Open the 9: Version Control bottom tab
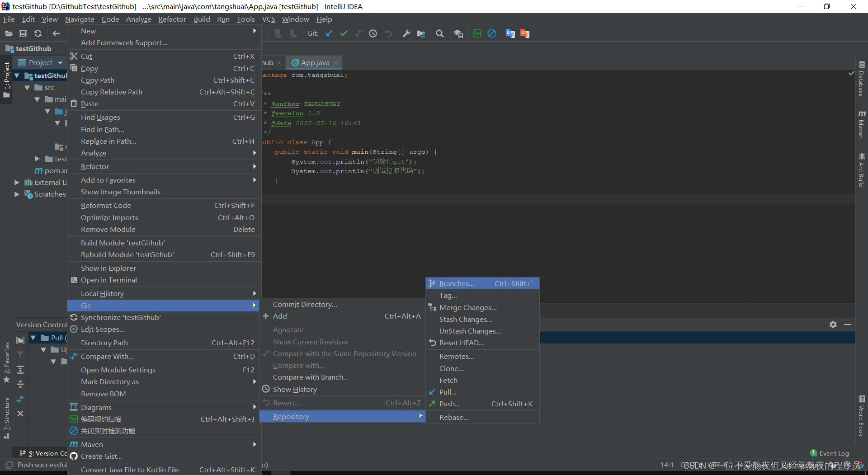 click(43, 453)
